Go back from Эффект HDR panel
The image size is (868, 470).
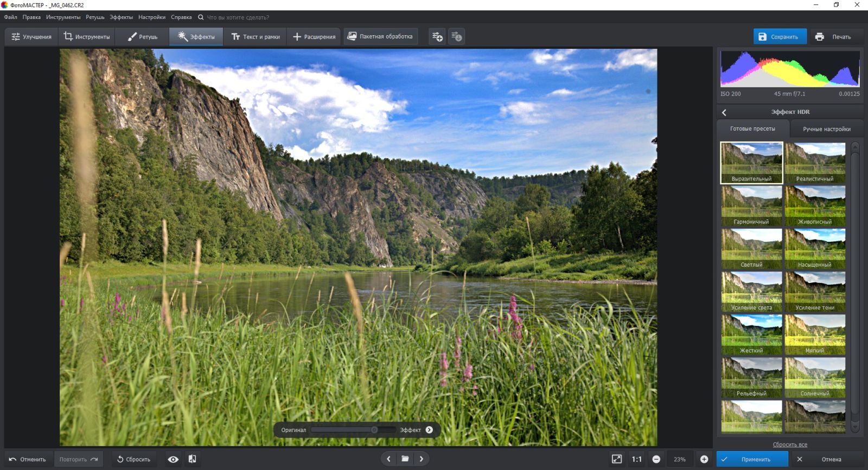(724, 112)
